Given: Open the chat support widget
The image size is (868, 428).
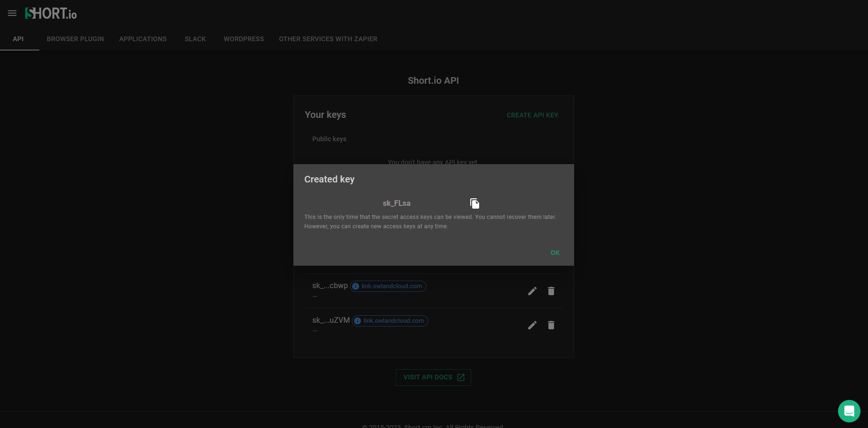Looking at the screenshot, I should tap(849, 411).
